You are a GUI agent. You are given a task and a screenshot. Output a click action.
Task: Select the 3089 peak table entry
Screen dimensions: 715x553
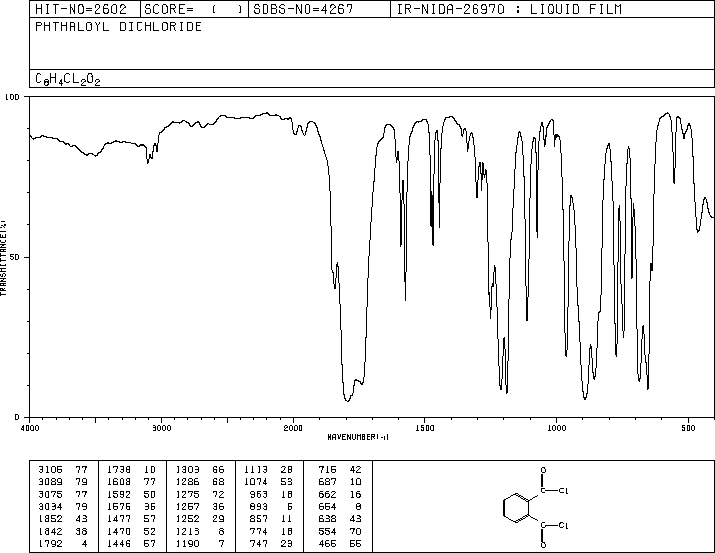62,481
